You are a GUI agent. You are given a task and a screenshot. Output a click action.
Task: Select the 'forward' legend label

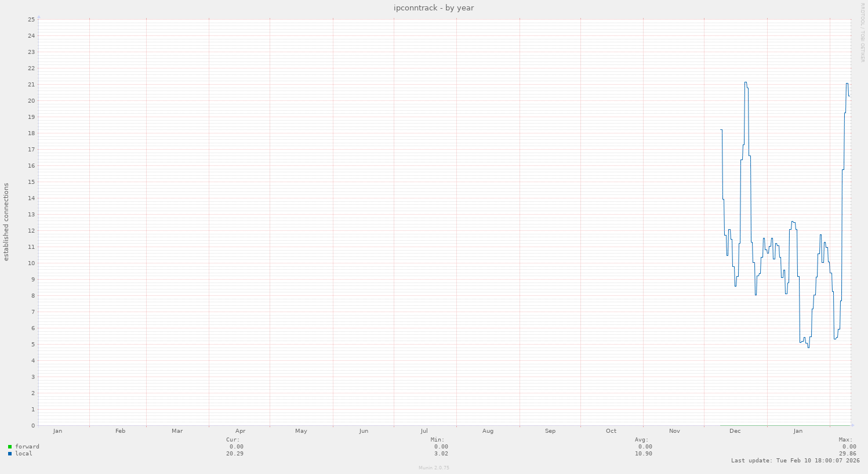27,447
